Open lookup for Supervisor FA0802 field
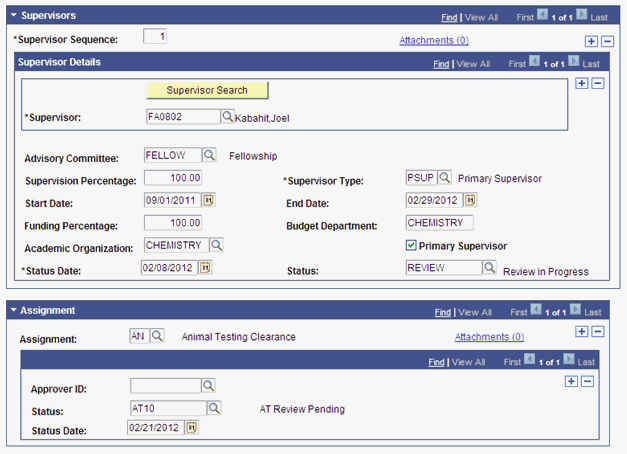Viewport: 627px width, 454px height. pyautogui.click(x=227, y=117)
